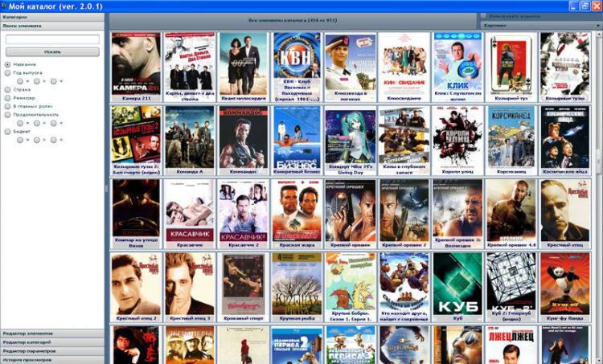This screenshot has height=364, width=603.
Task: Open the Коммандос poster
Action: [243, 137]
